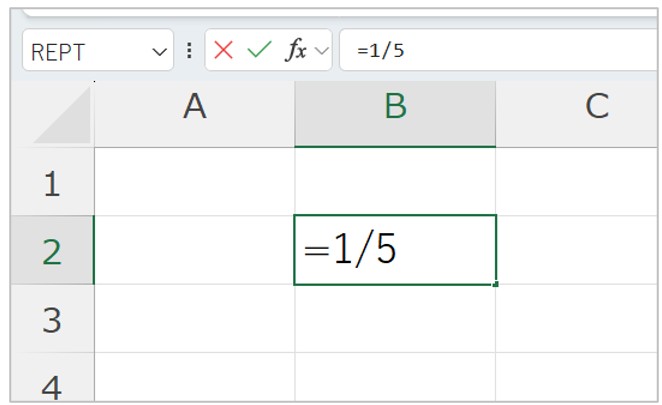Image resolution: width=662 pixels, height=405 pixels.
Task: Open Insert Function via fx icon
Action: [296, 51]
